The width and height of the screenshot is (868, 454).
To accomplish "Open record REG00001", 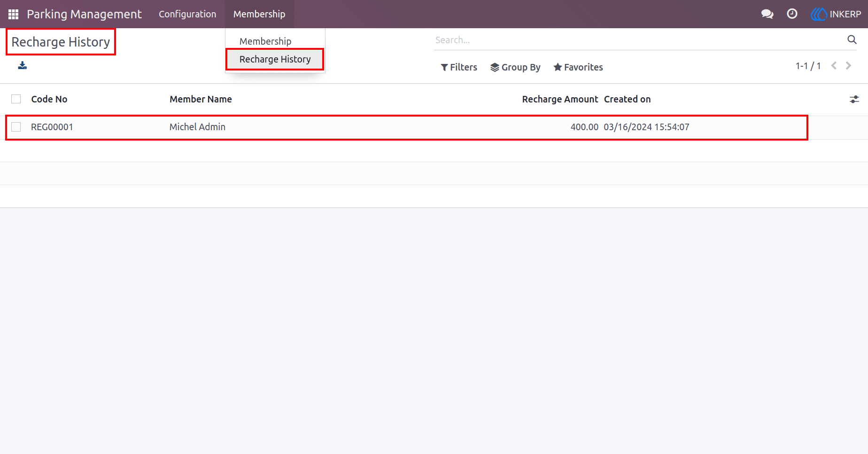I will (x=52, y=127).
